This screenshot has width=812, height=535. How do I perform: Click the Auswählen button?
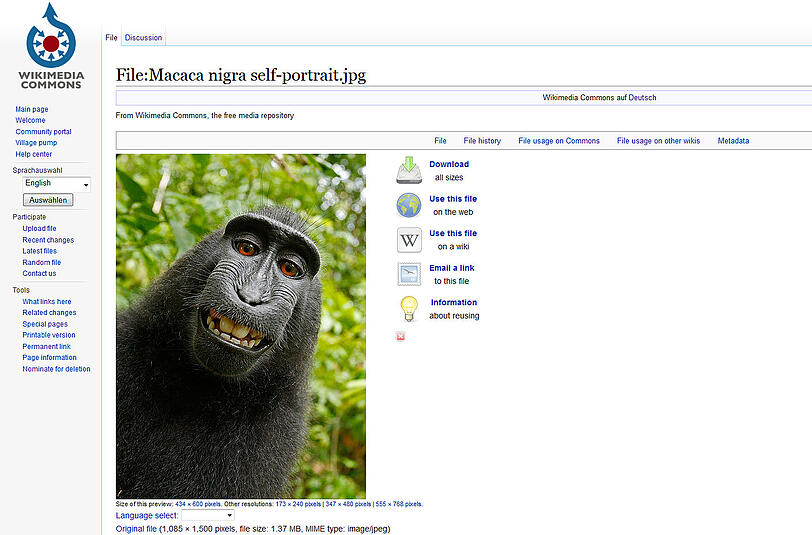coord(48,200)
